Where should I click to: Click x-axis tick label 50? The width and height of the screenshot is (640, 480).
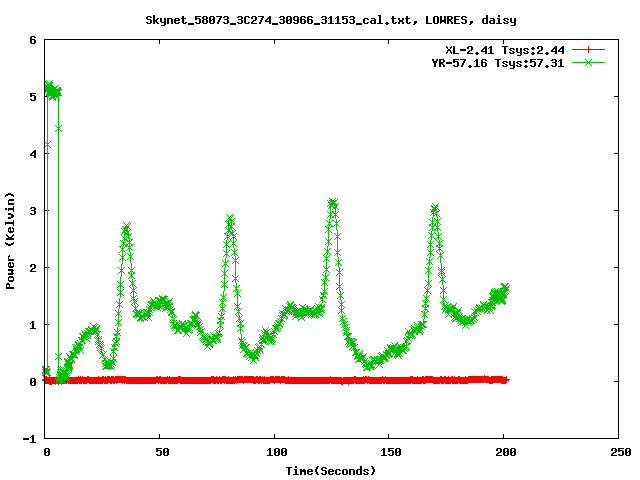point(162,452)
